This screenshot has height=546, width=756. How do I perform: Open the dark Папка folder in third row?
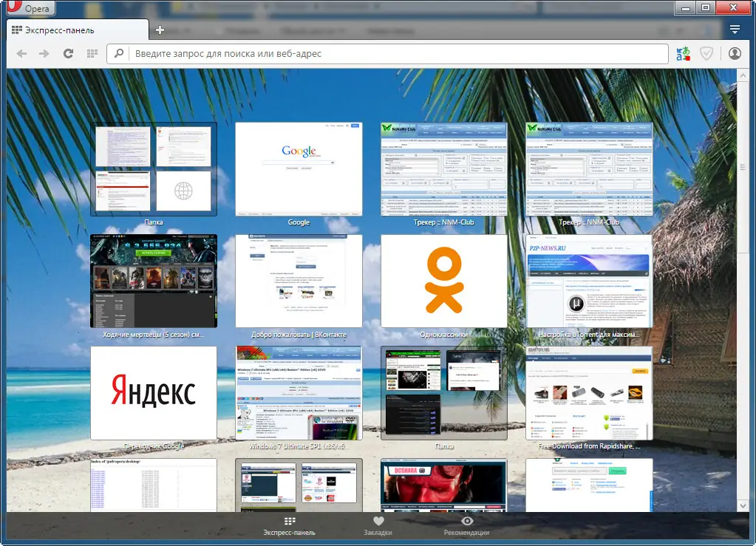coord(444,393)
